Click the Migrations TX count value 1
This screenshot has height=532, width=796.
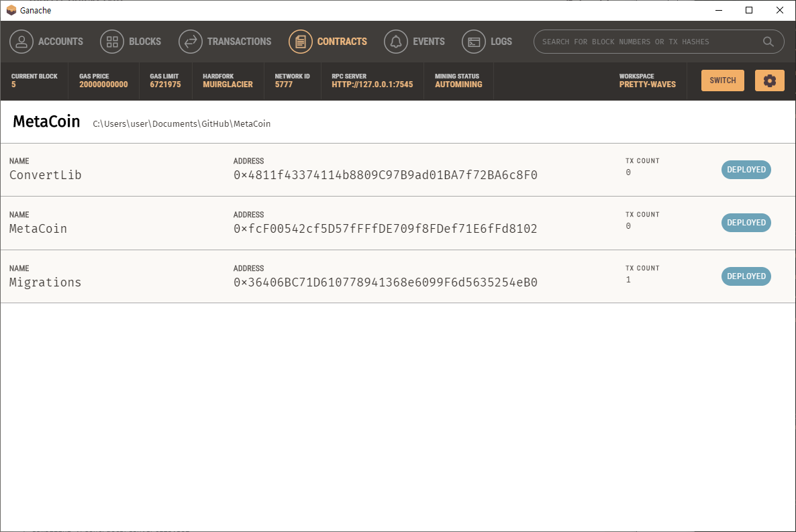click(628, 280)
